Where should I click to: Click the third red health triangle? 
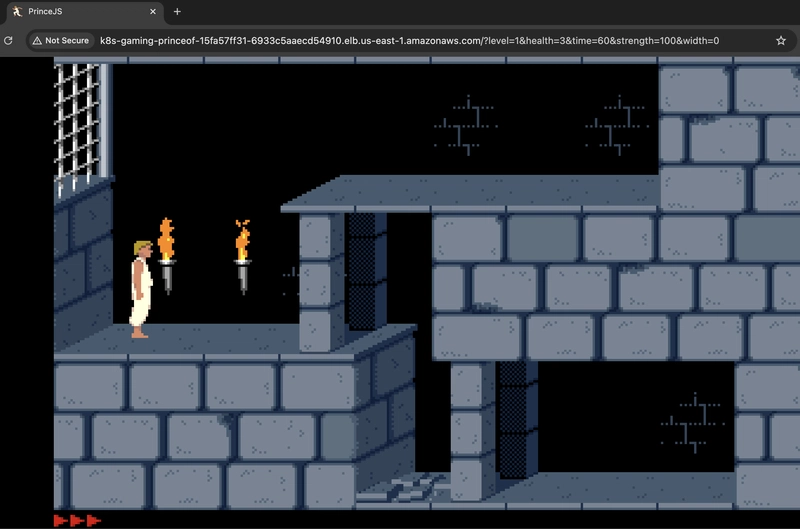click(93, 520)
